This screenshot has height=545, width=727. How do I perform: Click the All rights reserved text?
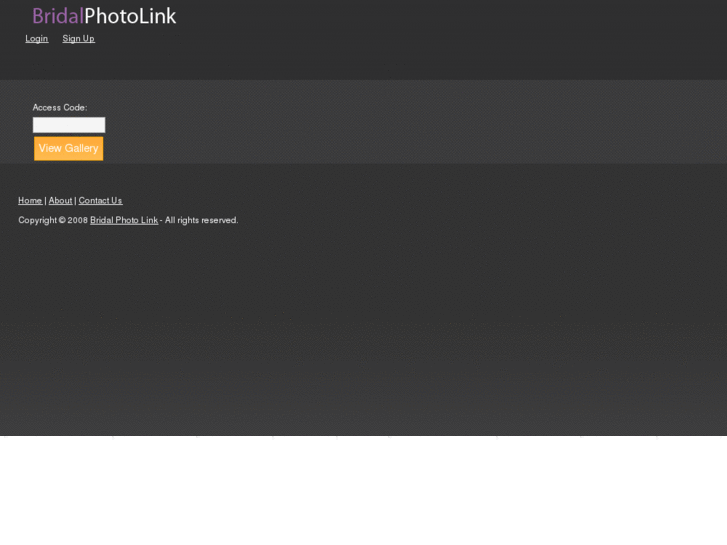tap(201, 220)
